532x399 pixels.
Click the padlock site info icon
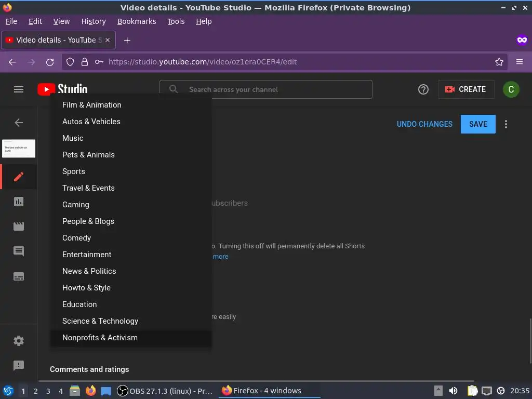85,62
